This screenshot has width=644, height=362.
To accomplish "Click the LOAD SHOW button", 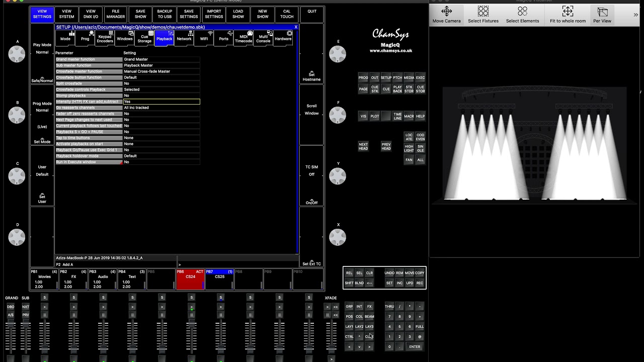I will click(x=238, y=14).
